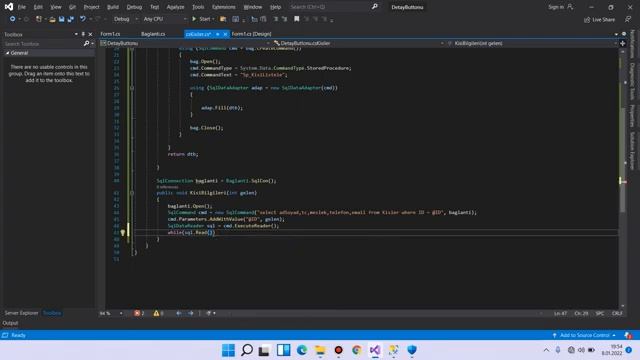640x360 pixels.
Task: Open the Any CPU platform dropdown
Action: pyautogui.click(x=164, y=19)
